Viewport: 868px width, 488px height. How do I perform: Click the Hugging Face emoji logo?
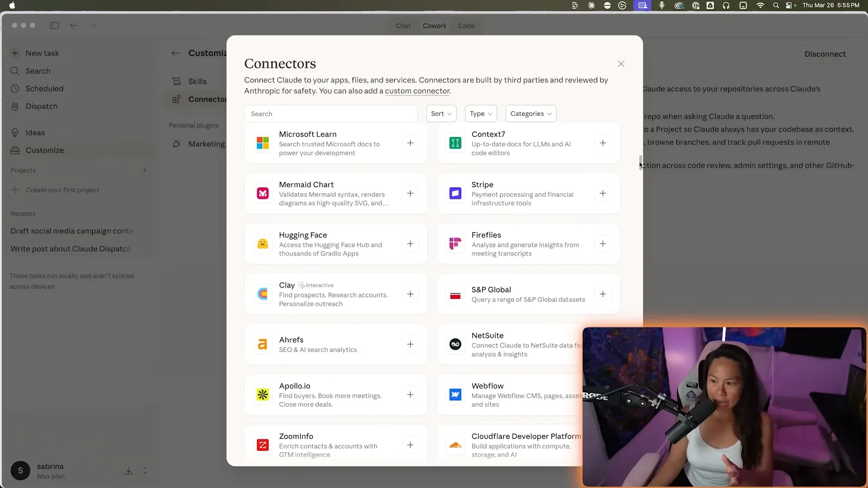pos(263,244)
